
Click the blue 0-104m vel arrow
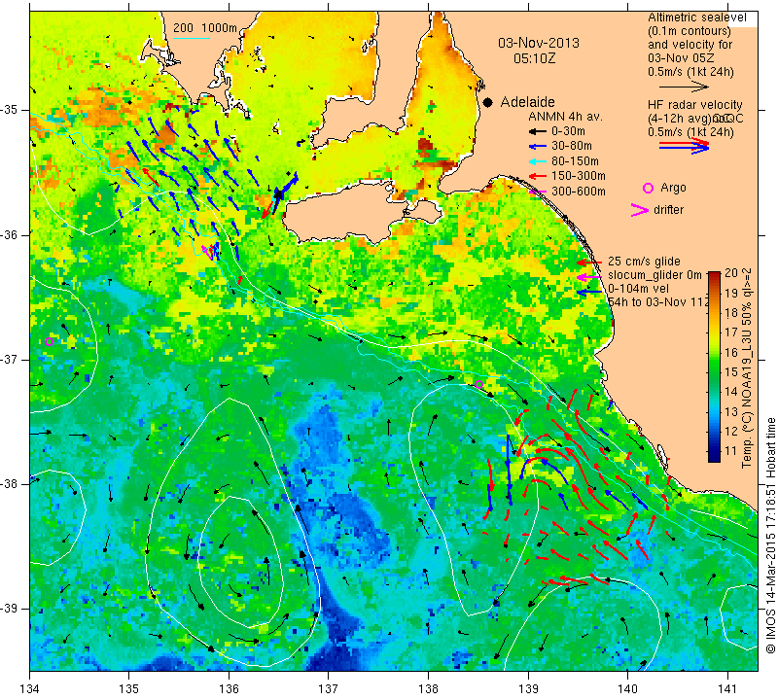click(x=589, y=293)
